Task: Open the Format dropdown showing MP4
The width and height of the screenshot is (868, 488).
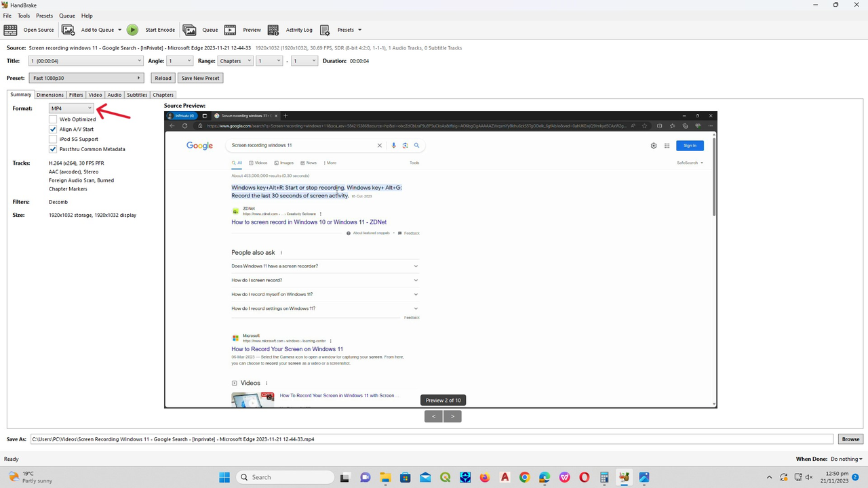Action: tap(71, 108)
